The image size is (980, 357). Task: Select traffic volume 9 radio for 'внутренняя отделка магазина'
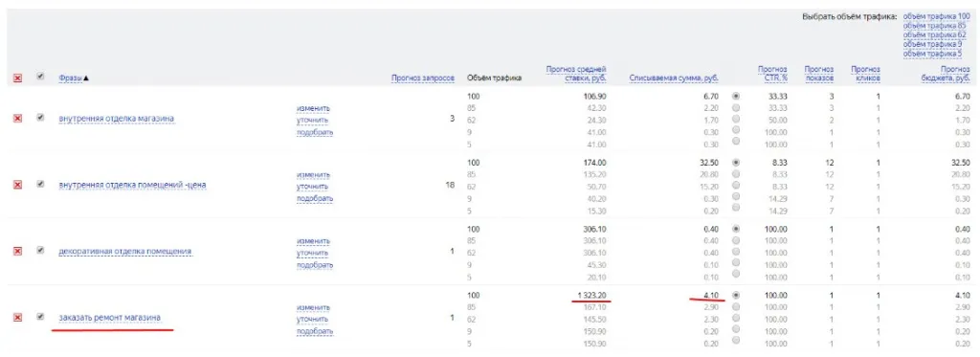coord(736,130)
